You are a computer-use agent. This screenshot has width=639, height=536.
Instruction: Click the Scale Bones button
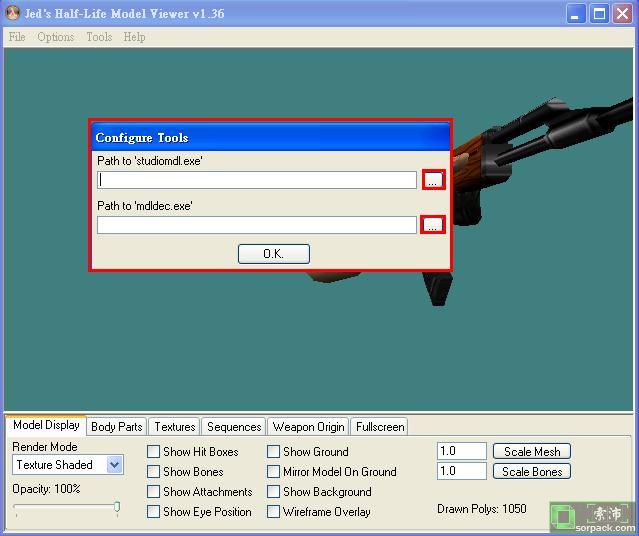tap(532, 471)
